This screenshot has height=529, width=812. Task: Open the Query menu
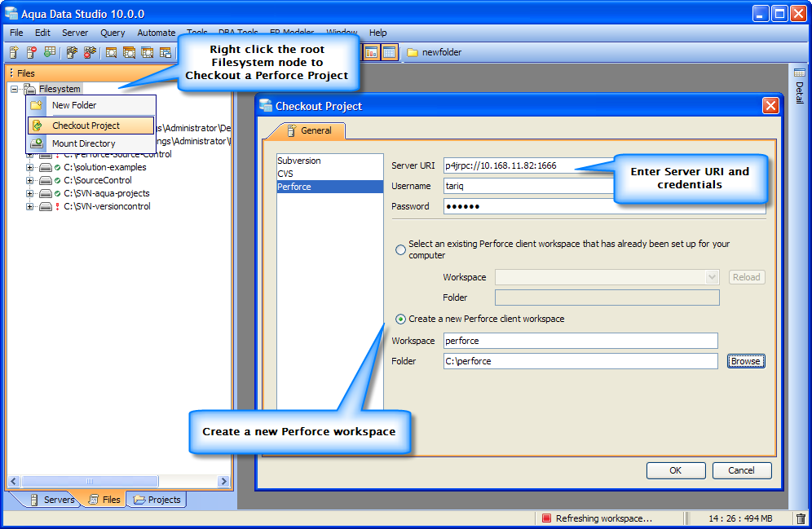[113, 33]
